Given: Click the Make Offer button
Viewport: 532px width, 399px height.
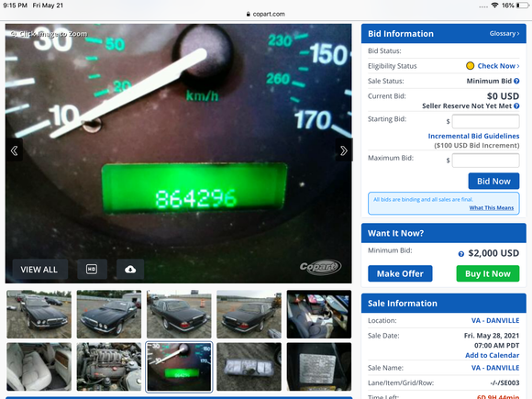Looking at the screenshot, I should pos(400,273).
